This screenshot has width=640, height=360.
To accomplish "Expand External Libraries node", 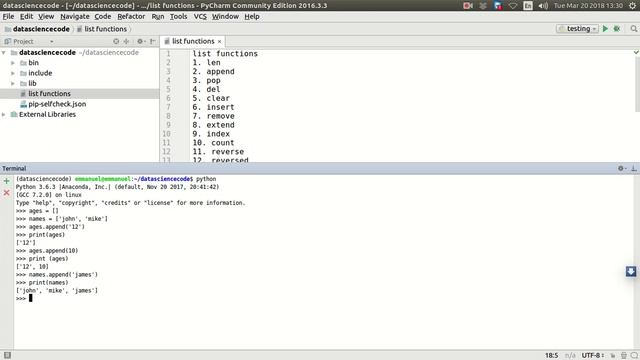I will click(x=4, y=115).
